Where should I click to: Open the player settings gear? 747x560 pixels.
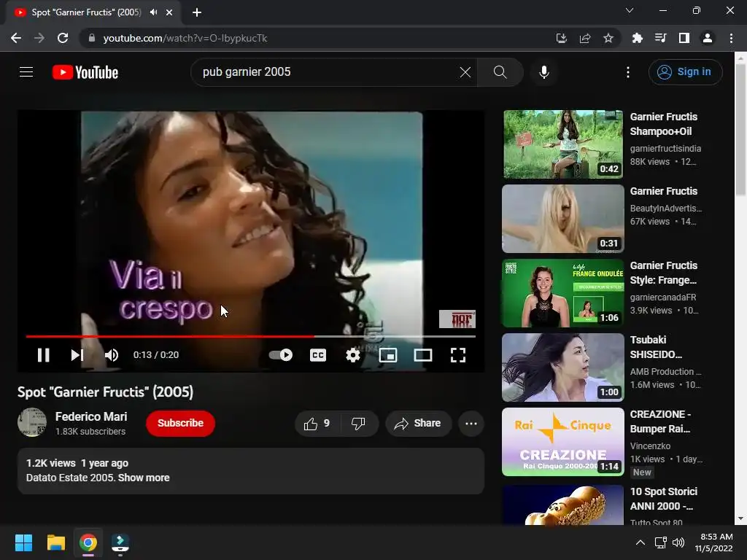click(x=352, y=355)
